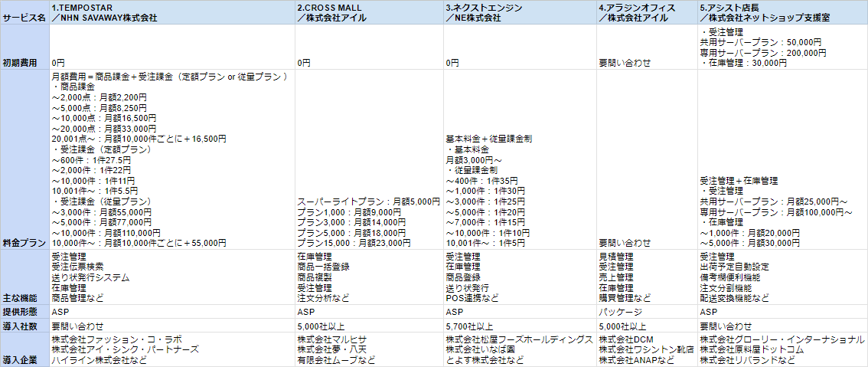Select the 導入企業 row header cell
The height and width of the screenshot is (367, 868).
point(25,350)
